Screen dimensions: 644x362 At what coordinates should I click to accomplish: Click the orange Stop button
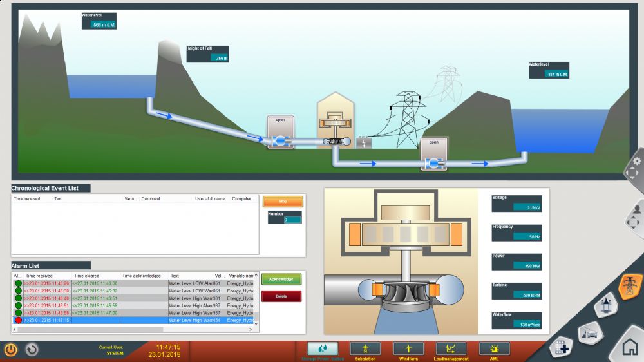tap(283, 201)
